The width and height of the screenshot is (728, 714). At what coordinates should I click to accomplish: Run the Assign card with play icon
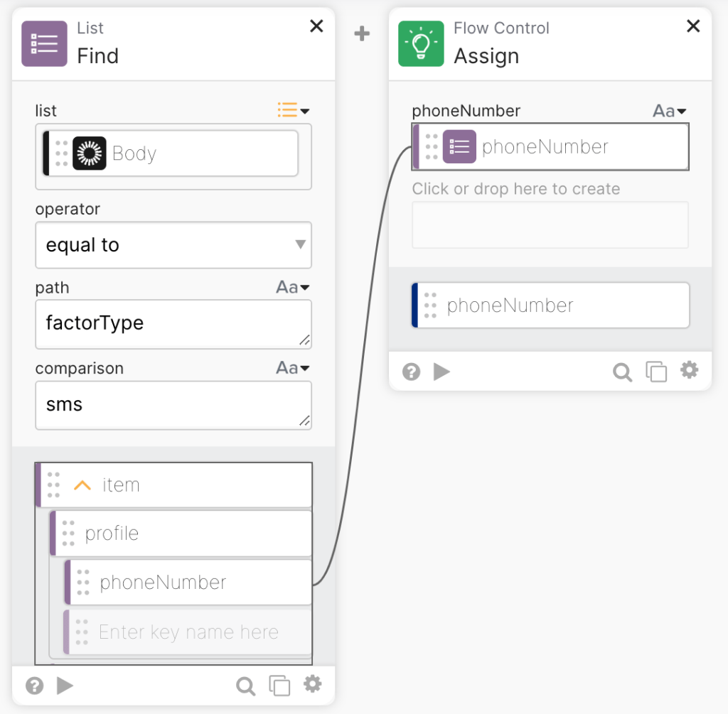(x=442, y=372)
